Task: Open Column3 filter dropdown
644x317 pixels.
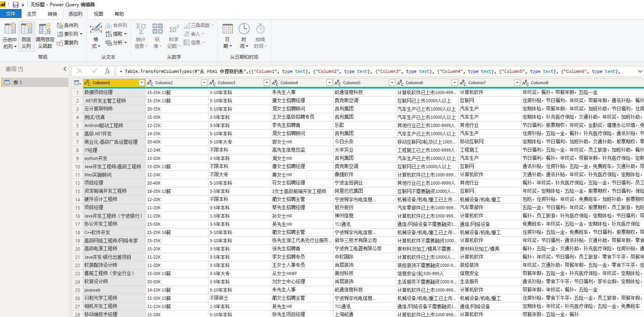Action: tap(267, 83)
